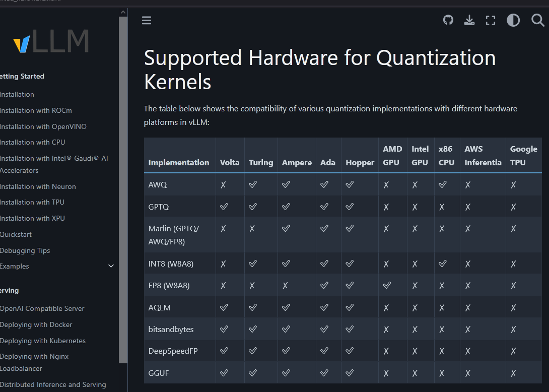Click the Implementation column header

point(179,162)
